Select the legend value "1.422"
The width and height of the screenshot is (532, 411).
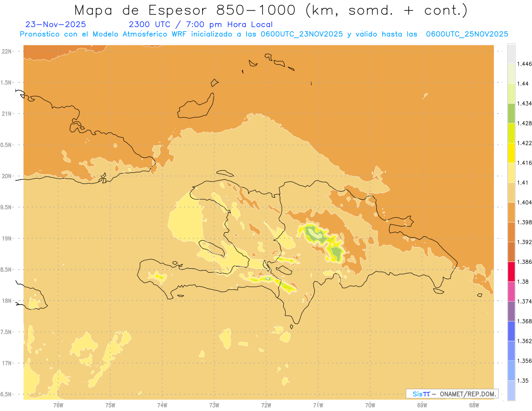525,143
